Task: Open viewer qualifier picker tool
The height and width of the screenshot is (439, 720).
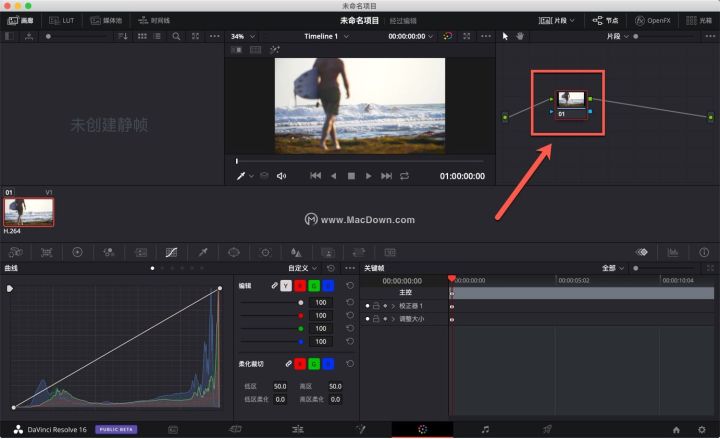Action: coord(241,176)
